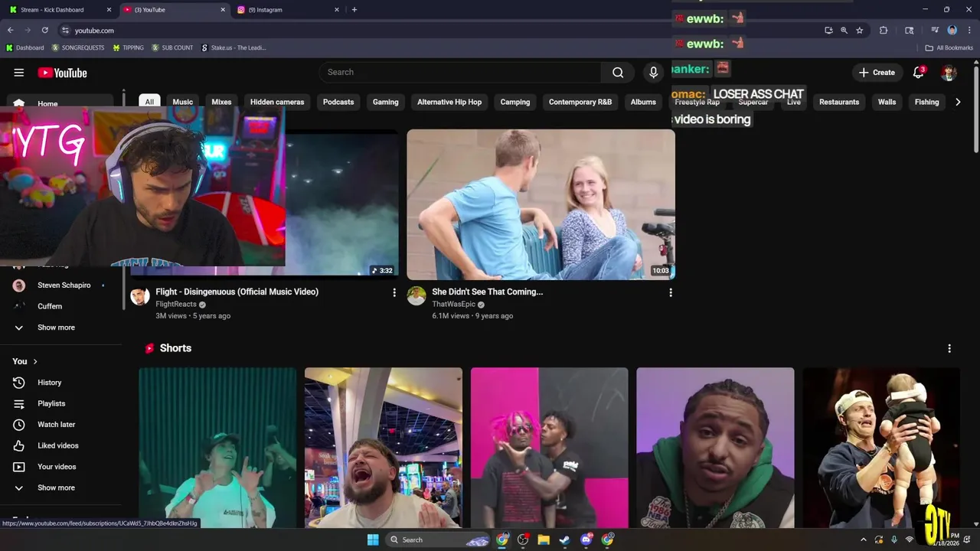980x551 pixels.
Task: Select Contemporary R&B chip
Action: (x=580, y=102)
